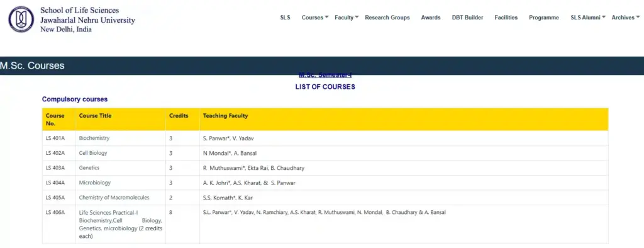Screen dimensions: 644x248
Task: Navigate to the Facilities menu item
Action: (x=506, y=17)
